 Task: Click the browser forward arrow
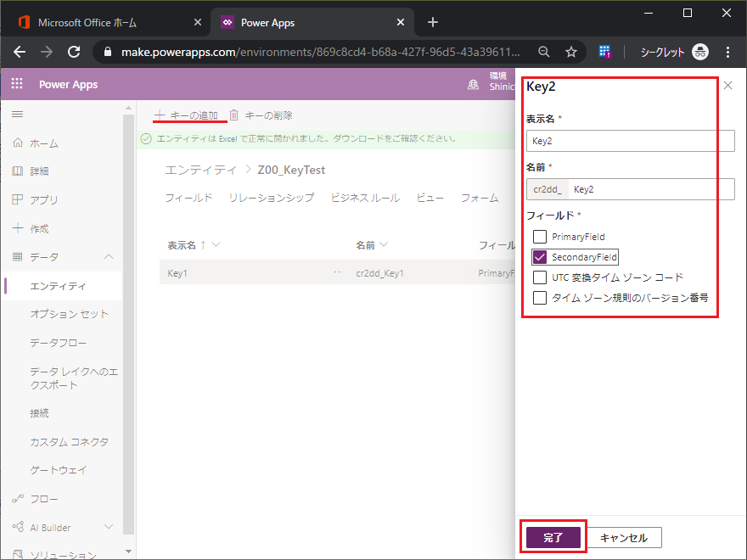(47, 52)
